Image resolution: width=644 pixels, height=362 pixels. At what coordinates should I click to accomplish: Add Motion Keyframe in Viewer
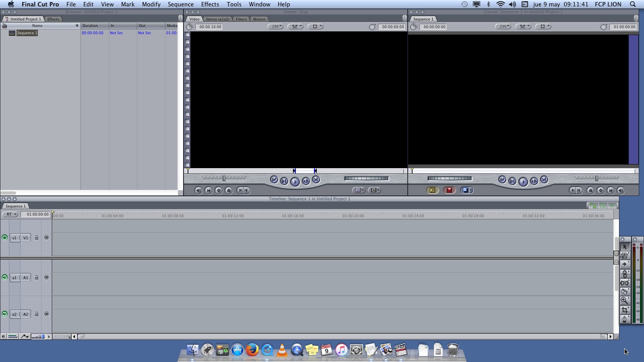tap(219, 191)
